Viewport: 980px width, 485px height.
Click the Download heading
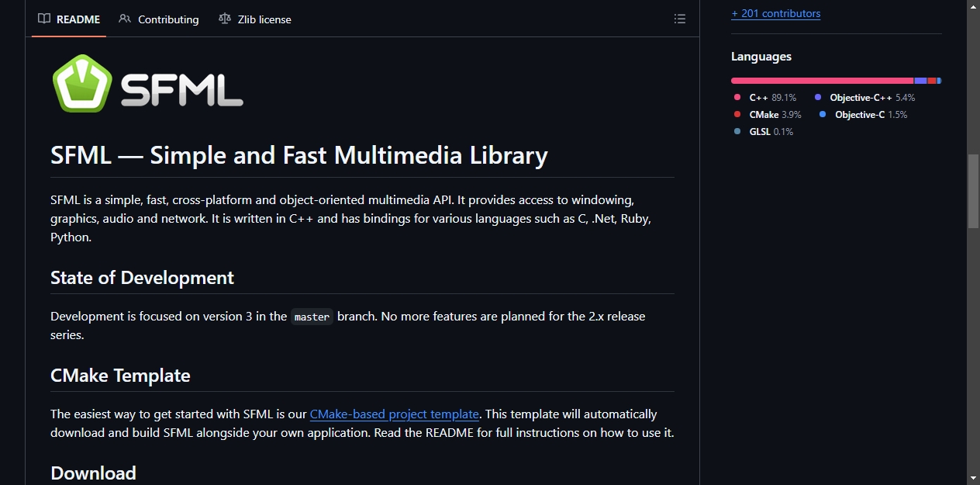93,473
